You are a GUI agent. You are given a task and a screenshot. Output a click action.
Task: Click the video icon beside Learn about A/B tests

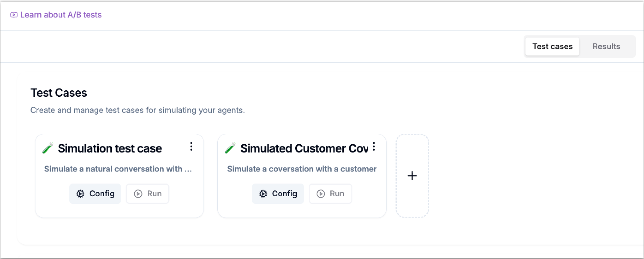[x=14, y=15]
